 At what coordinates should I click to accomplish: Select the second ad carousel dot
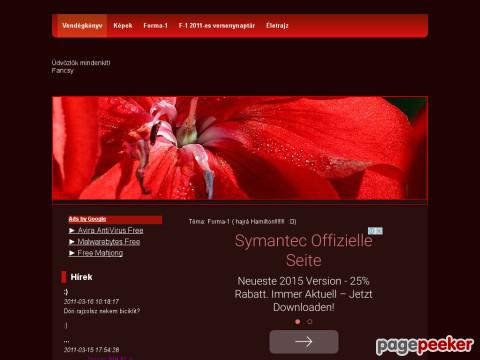[x=310, y=322]
